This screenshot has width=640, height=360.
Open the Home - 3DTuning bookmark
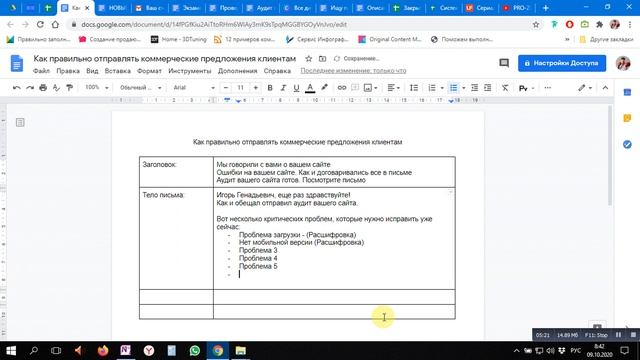(x=179, y=39)
